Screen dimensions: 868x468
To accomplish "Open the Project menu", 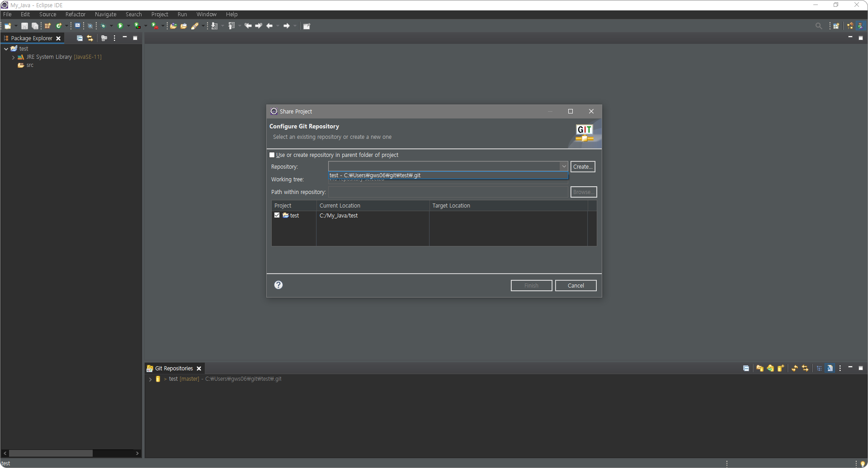I will click(x=160, y=14).
